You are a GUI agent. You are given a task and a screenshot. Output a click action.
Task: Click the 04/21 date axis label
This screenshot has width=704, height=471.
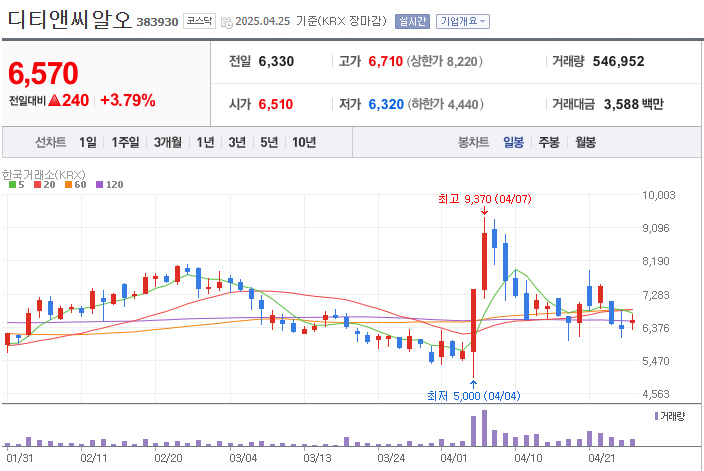[x=601, y=458]
